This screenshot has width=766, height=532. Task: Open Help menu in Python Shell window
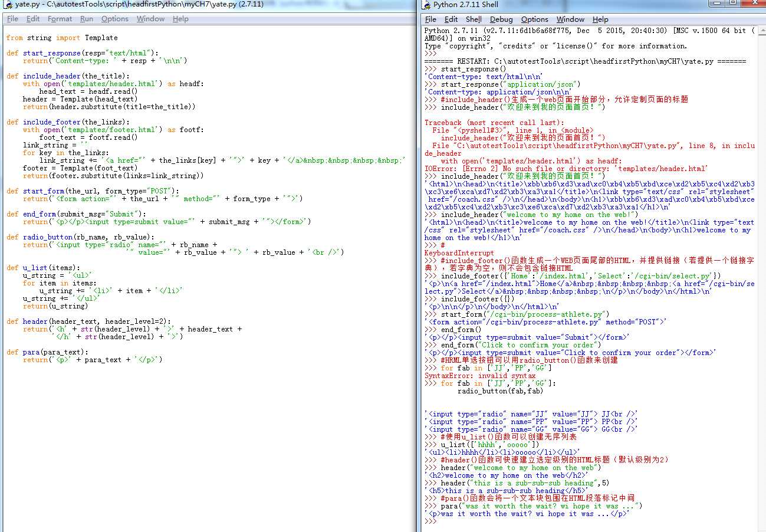click(600, 19)
